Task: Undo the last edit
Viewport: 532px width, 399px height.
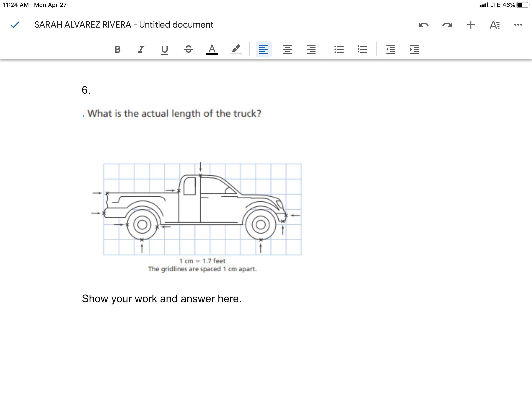Action: pyautogui.click(x=423, y=25)
